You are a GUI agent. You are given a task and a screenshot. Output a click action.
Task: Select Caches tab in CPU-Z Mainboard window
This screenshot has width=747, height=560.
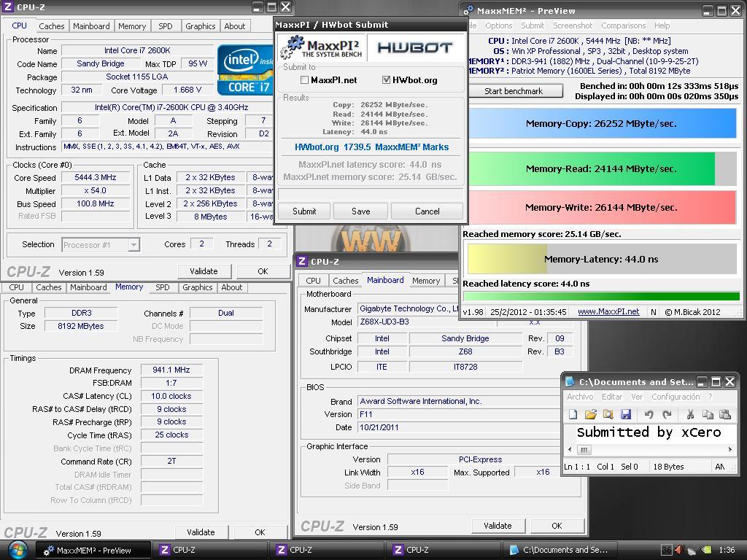click(x=345, y=281)
